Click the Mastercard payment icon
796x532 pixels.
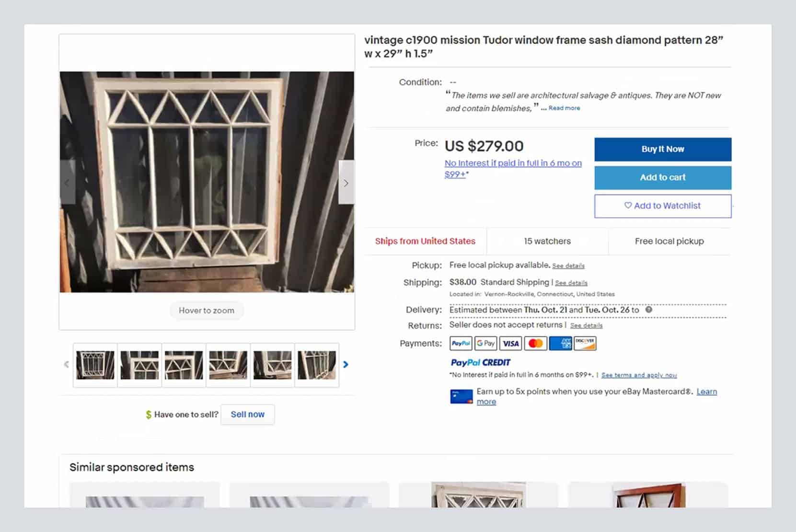[x=535, y=343]
